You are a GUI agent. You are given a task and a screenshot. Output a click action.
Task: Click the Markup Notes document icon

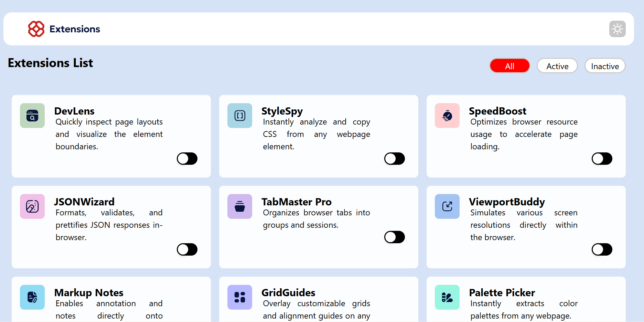32,297
